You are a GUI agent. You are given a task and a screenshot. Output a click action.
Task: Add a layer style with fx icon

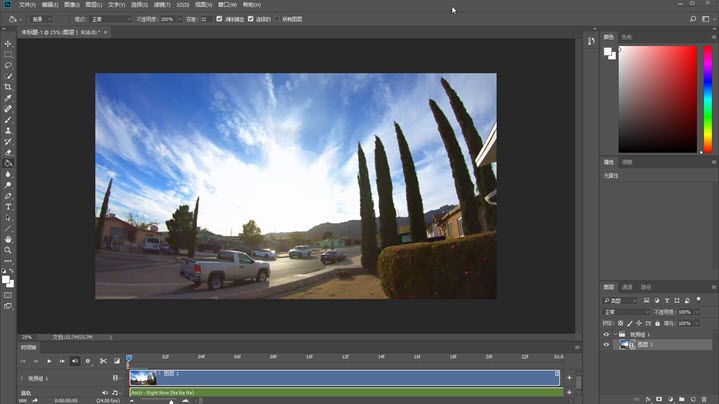point(647,398)
